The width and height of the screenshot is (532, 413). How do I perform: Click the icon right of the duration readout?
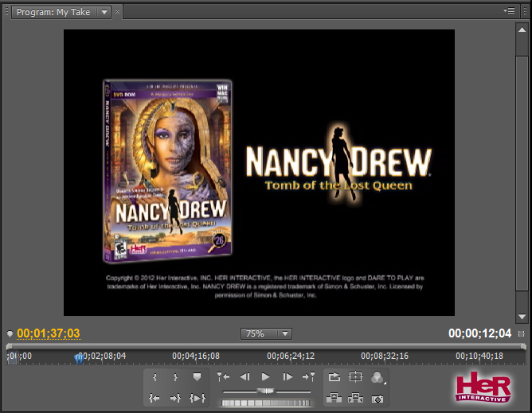point(522,334)
